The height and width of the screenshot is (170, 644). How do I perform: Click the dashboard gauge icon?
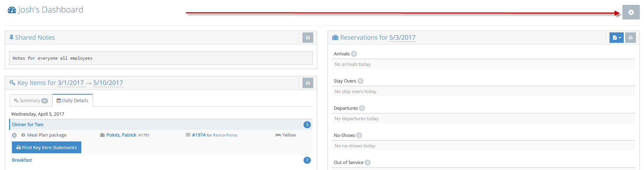[12, 10]
